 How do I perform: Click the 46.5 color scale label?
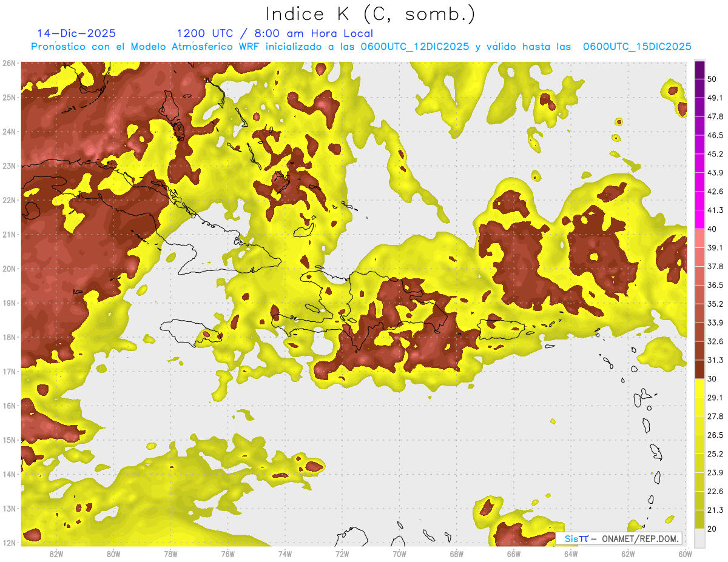[715, 135]
